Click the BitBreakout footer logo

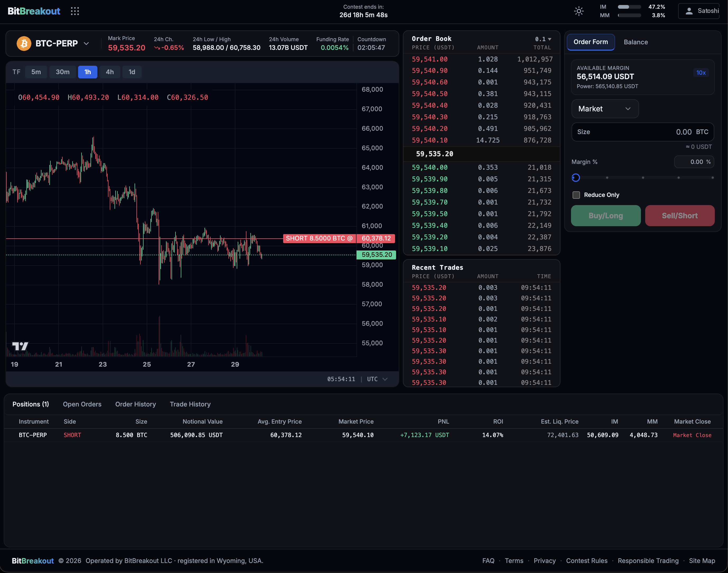point(32,561)
